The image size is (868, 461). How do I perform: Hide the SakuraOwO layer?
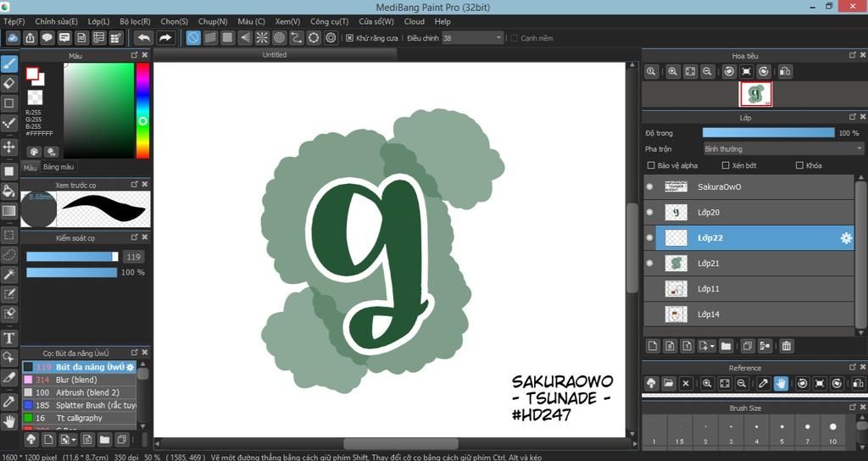pos(650,186)
